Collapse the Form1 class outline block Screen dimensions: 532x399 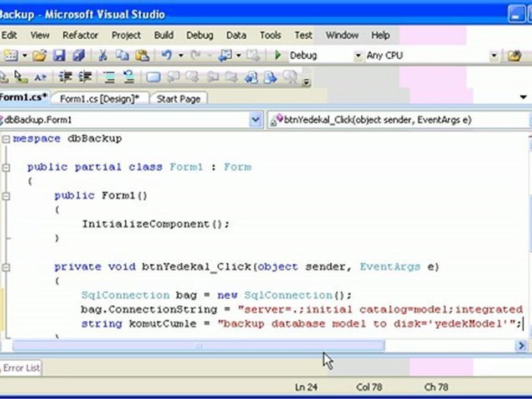tap(6, 167)
